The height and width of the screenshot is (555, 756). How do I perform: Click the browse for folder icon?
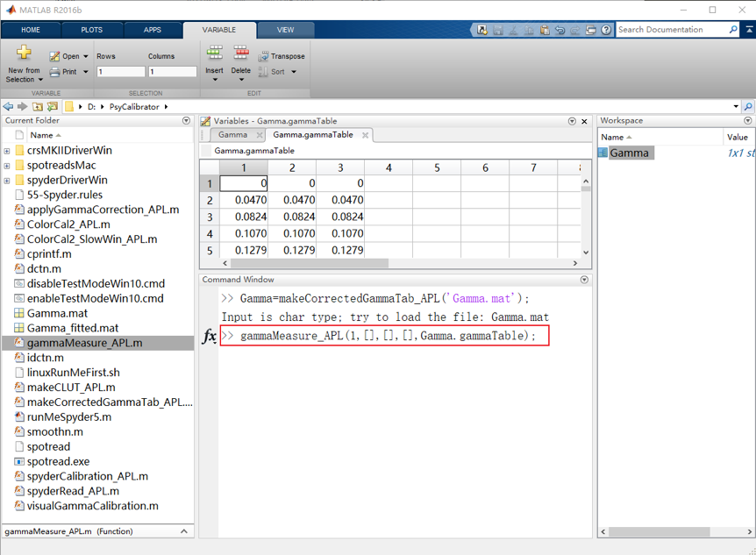pos(52,107)
